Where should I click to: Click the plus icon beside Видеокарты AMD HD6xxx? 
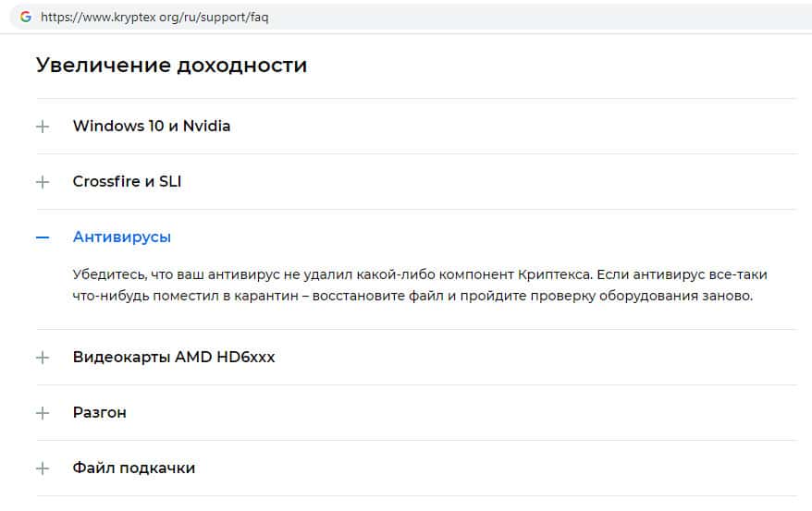click(x=43, y=358)
